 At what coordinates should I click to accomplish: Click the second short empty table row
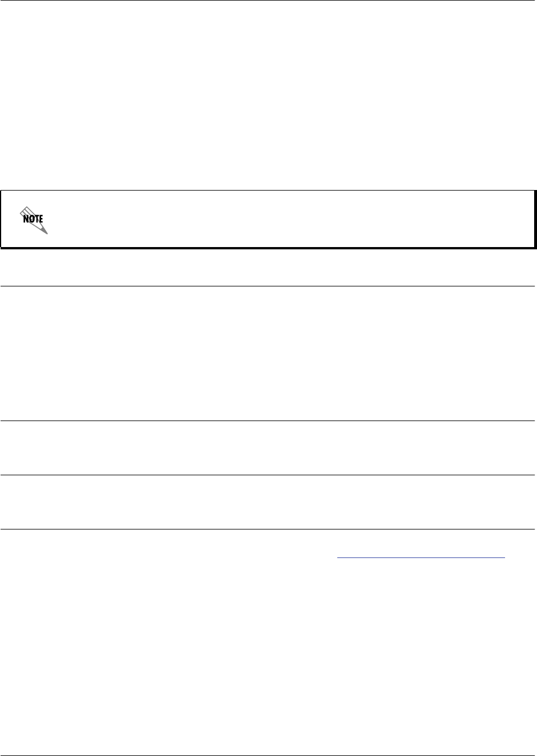[x=268, y=502]
